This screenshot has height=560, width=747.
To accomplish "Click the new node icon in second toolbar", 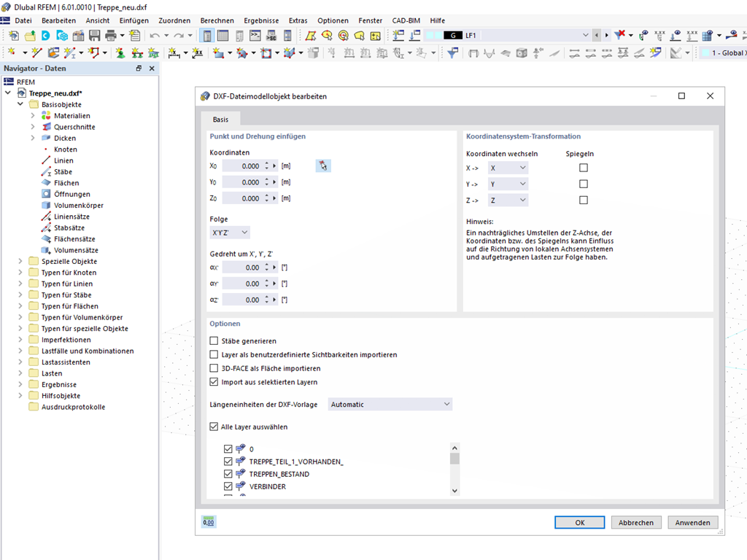I will [x=12, y=52].
